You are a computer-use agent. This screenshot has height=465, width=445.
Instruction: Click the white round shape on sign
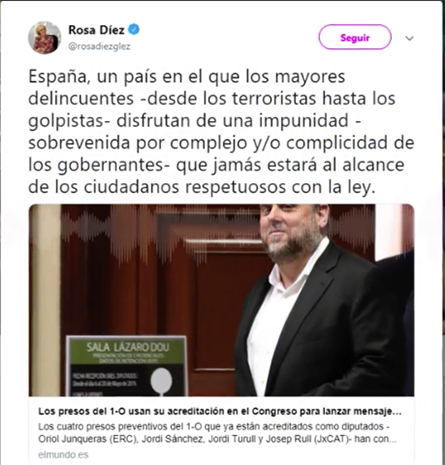[x=161, y=381]
